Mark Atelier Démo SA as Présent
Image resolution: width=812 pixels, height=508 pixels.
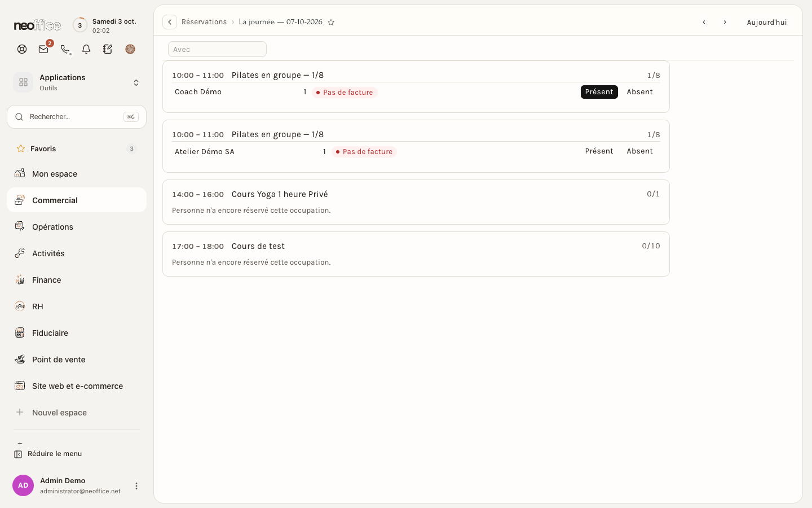pyautogui.click(x=599, y=151)
